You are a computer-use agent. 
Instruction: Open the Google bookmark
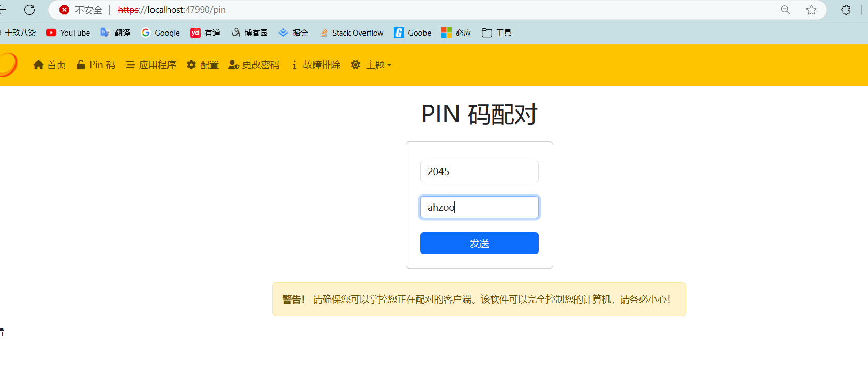(x=161, y=33)
